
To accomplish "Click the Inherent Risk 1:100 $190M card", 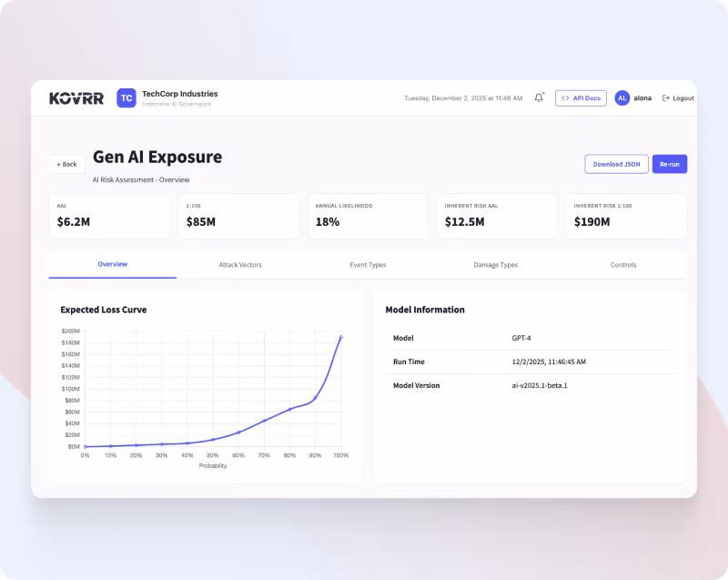I will pos(626,217).
